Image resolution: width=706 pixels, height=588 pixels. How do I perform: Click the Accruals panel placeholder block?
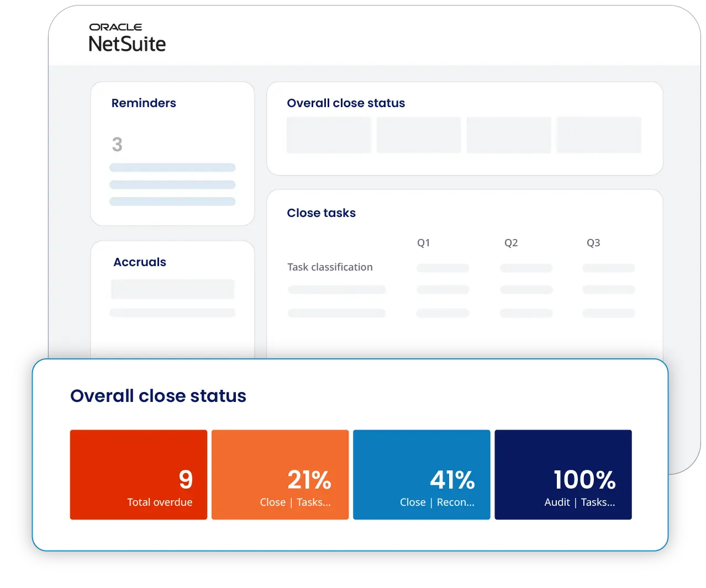coord(172,289)
